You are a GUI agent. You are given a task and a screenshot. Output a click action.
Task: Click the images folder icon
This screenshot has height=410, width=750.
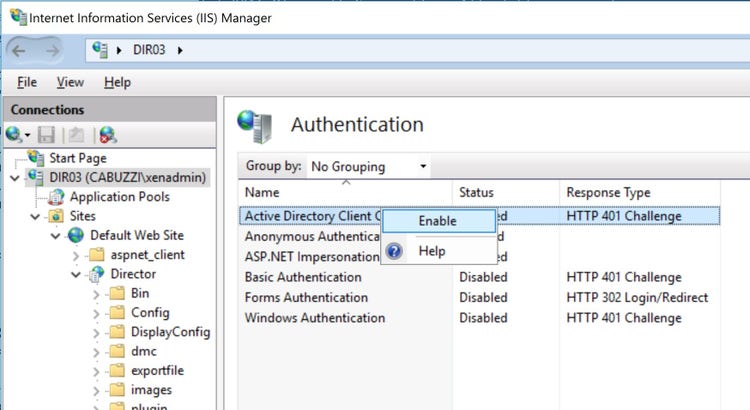point(117,390)
